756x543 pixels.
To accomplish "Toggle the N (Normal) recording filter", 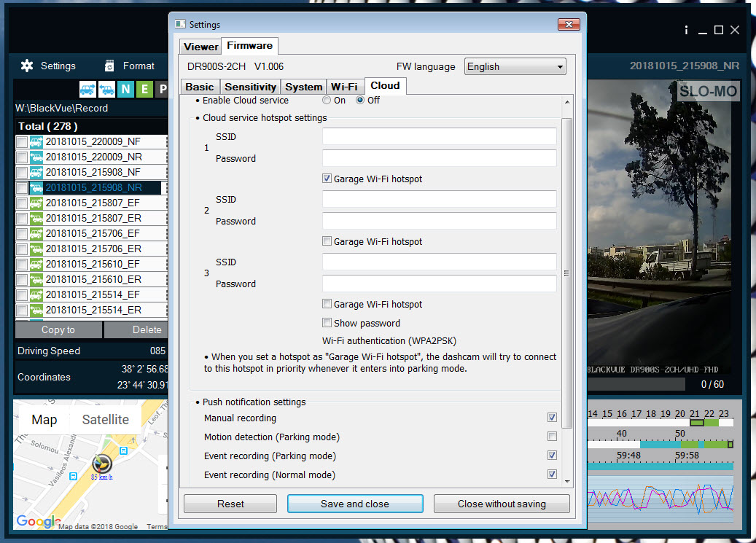I will 126,89.
